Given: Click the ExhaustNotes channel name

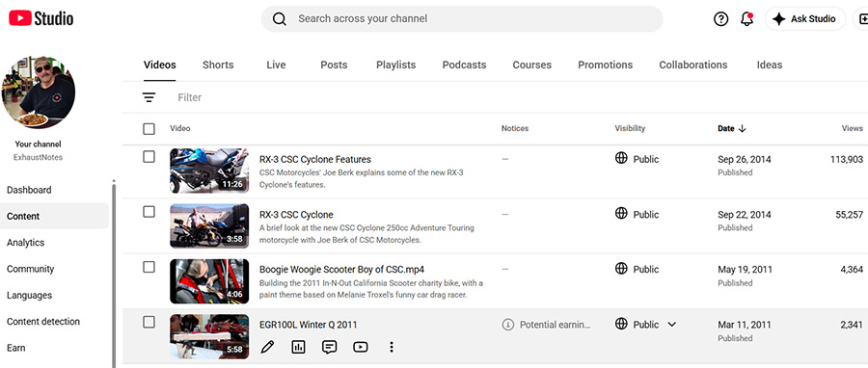Looking at the screenshot, I should [39, 157].
